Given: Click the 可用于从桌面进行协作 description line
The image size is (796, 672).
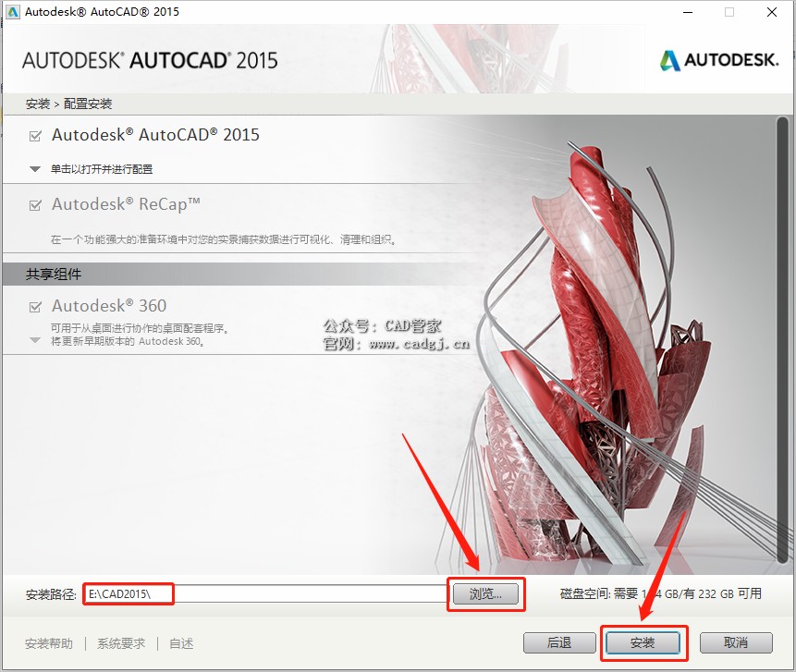Looking at the screenshot, I should [140, 328].
